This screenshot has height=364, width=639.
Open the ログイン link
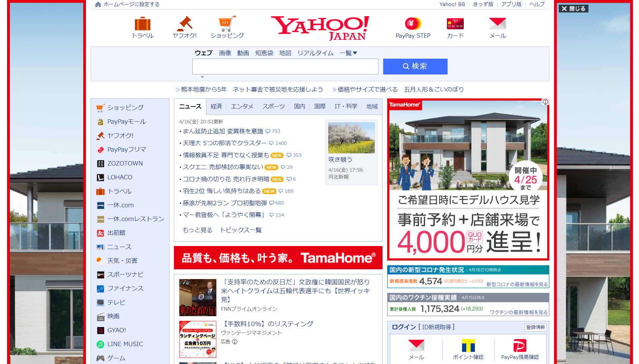(x=404, y=327)
